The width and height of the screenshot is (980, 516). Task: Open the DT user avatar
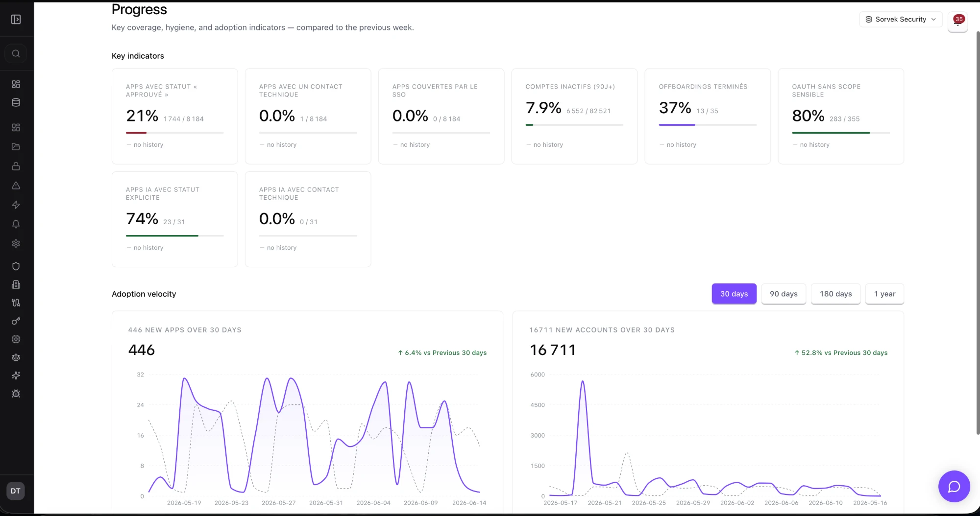16,491
